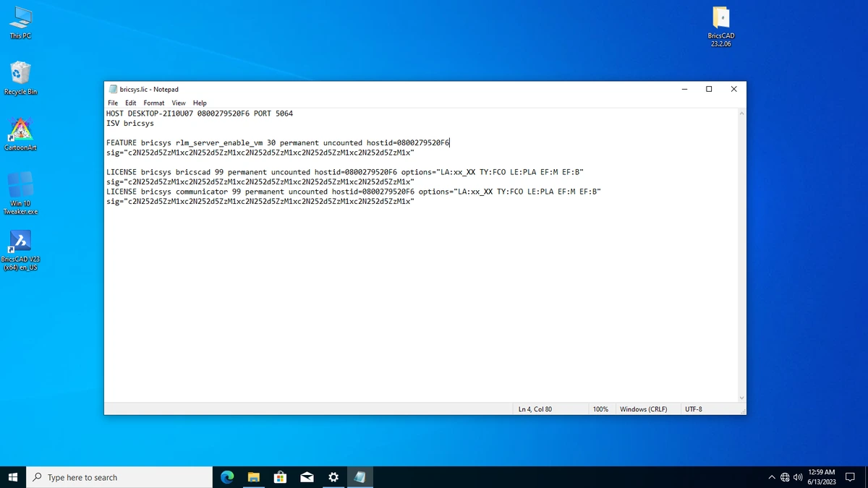Click in FEATURE bricsys rlm_server_enable_vm line
This screenshot has width=868, height=488.
click(278, 143)
